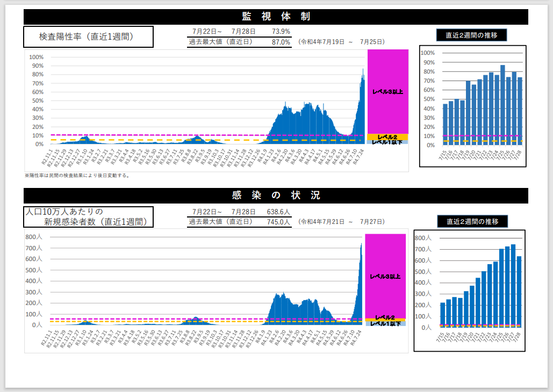Click yellow レベル2 band in positivity chart
Screen dimensions: 553x392
pos(387,137)
